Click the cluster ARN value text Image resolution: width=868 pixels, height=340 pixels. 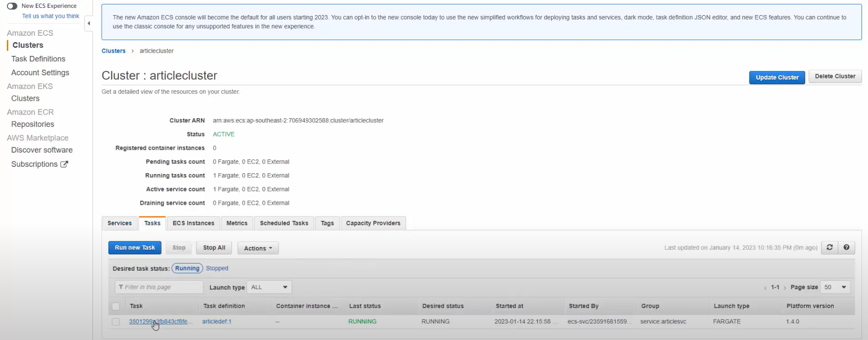(x=298, y=121)
